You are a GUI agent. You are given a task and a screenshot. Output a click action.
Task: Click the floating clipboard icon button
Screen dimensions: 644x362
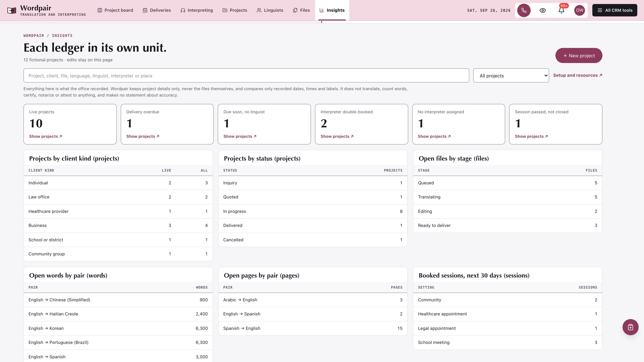(x=630, y=327)
